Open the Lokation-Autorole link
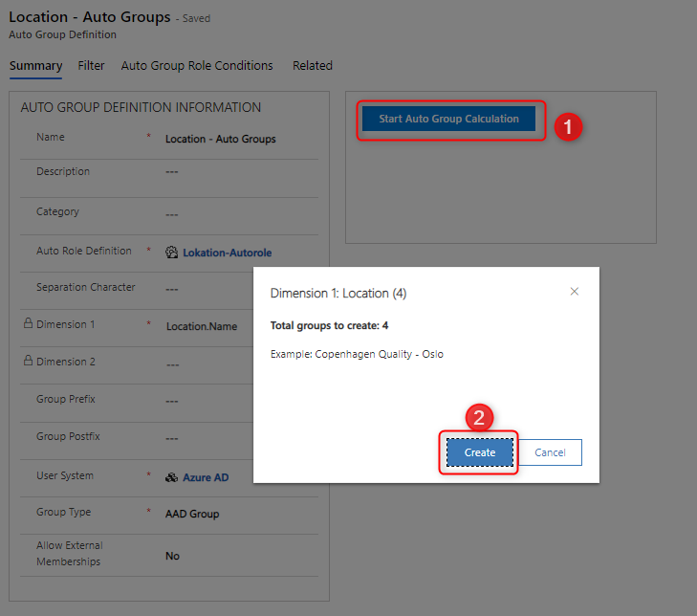The image size is (697, 616). click(228, 253)
